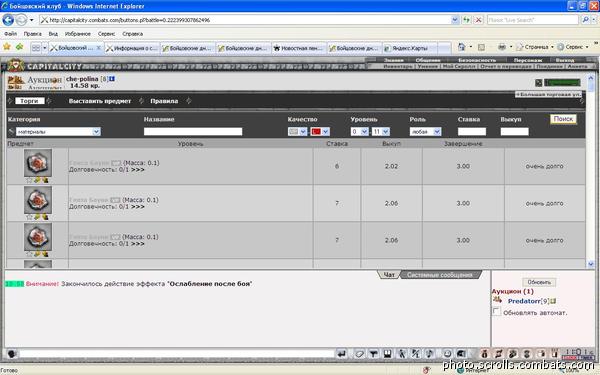Click the eraser icon to clear chat

[359, 354]
